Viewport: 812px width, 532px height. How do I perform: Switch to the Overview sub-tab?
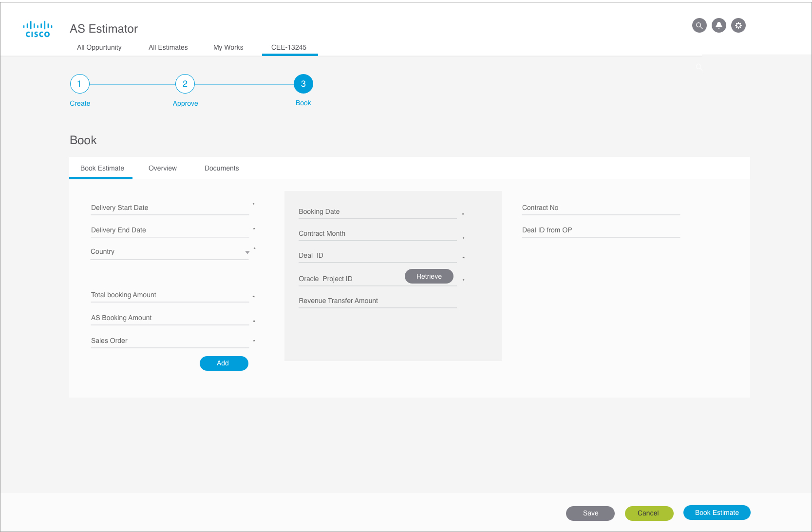pyautogui.click(x=163, y=168)
